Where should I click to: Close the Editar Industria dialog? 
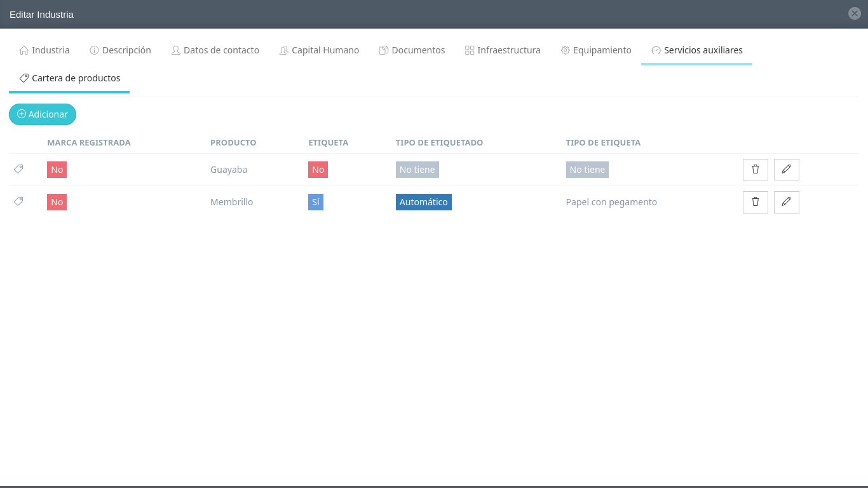[x=854, y=13]
